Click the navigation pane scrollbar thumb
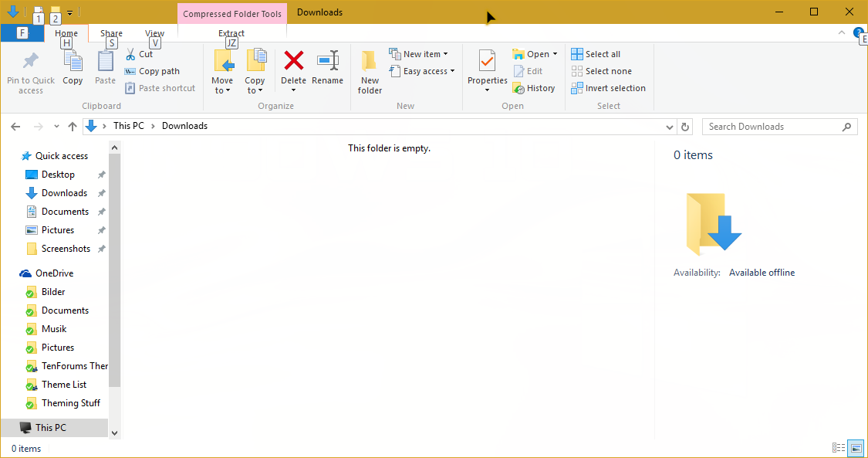 [115, 270]
